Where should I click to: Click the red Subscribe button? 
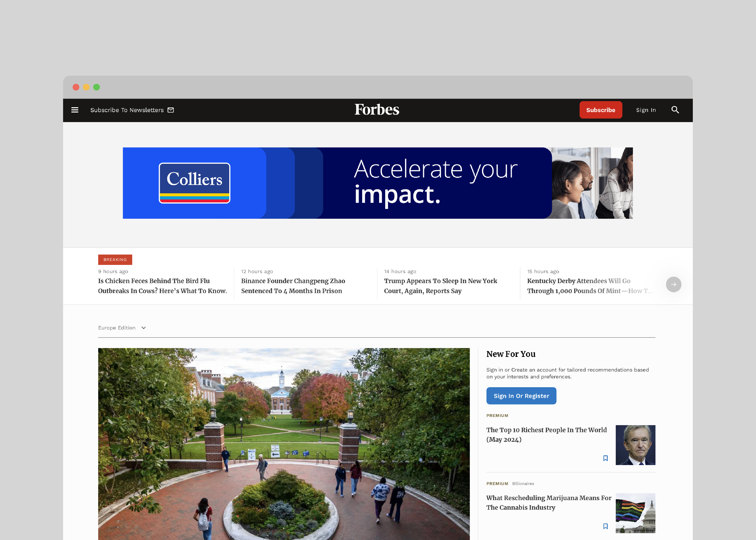coord(600,110)
